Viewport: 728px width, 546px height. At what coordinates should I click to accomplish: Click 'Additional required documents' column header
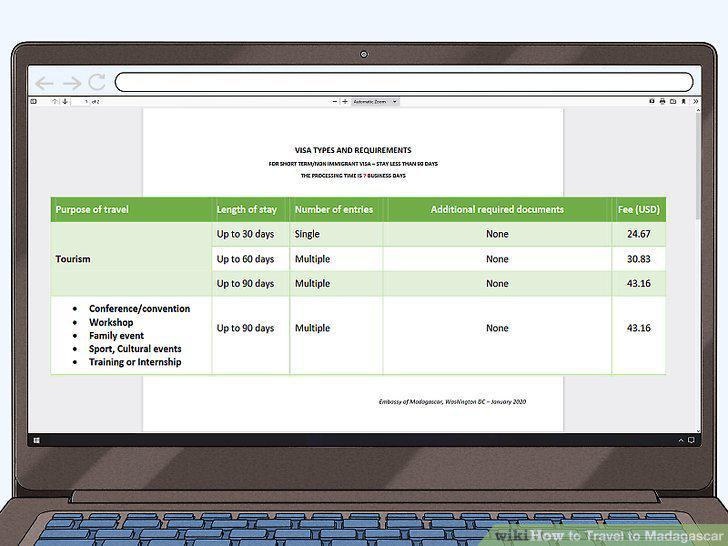tap(497, 209)
